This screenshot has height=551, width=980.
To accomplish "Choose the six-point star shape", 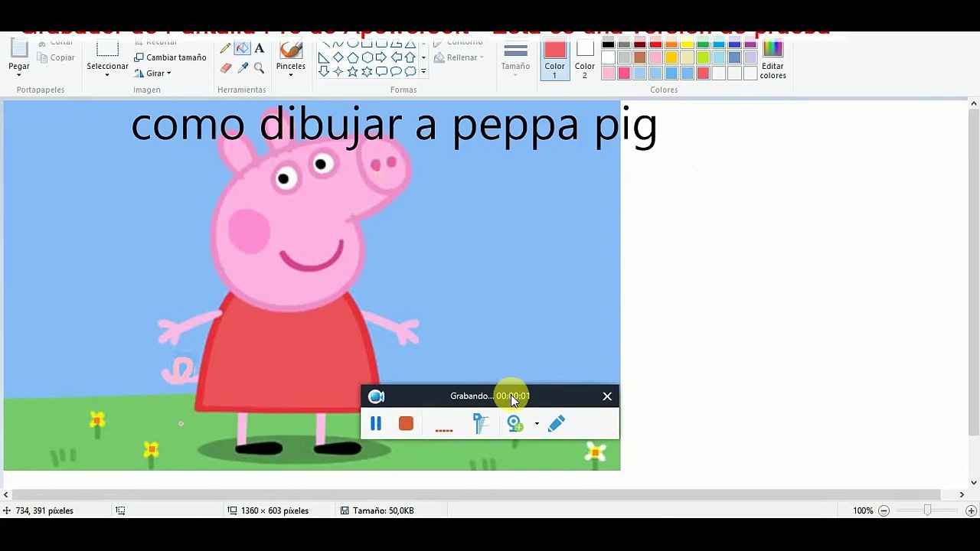I will point(367,71).
